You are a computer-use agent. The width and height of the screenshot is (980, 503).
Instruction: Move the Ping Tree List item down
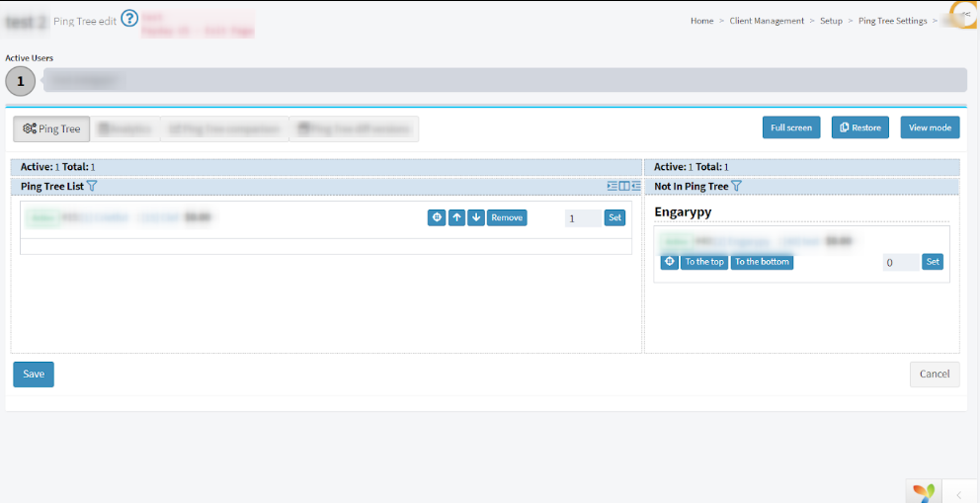pos(476,217)
